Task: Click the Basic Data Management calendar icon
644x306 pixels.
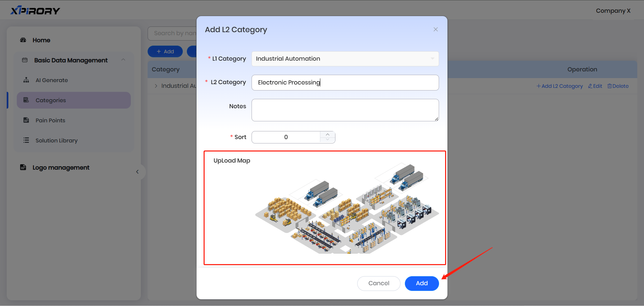Action: click(x=25, y=60)
